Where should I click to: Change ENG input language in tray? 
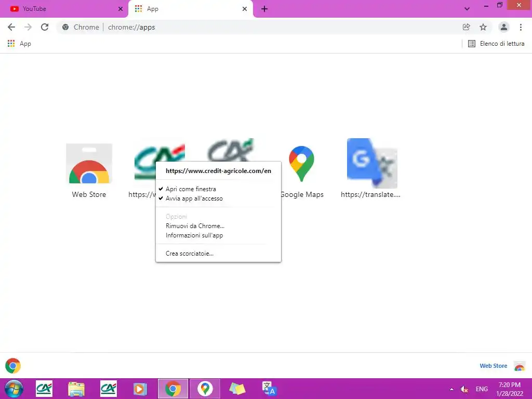pyautogui.click(x=482, y=389)
